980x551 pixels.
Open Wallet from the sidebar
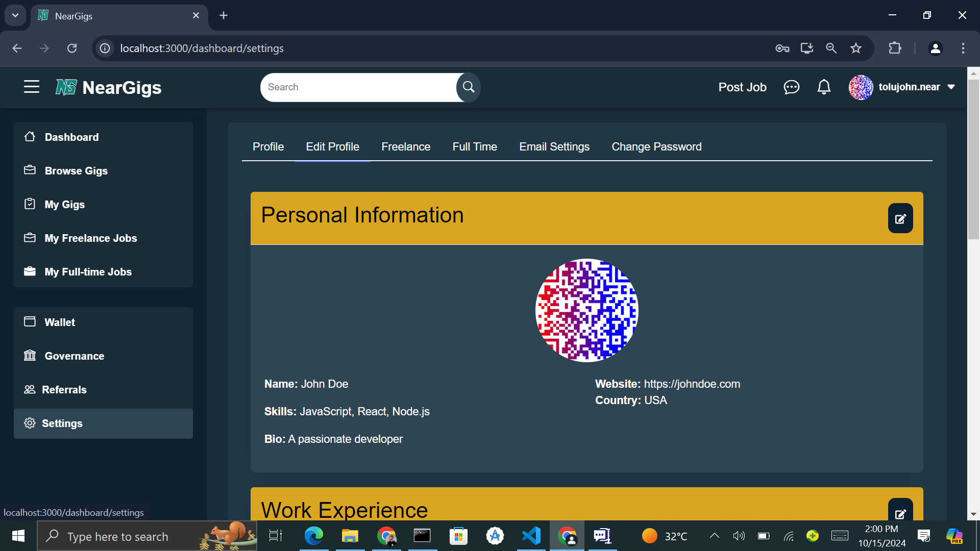pos(60,322)
